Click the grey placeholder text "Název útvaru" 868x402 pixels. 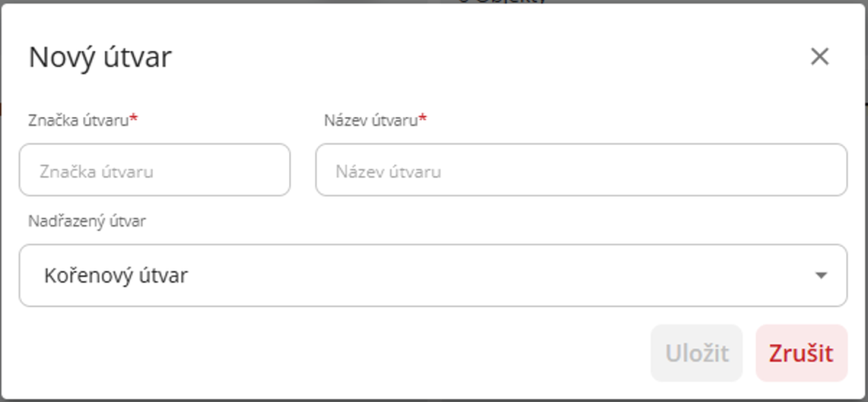(388, 170)
